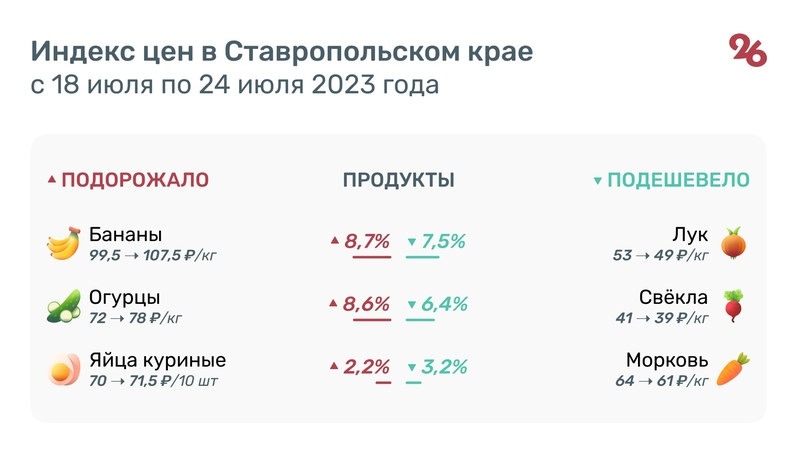Select the ПРОДУКТЫ column heading
The image size is (800, 452).
399,180
